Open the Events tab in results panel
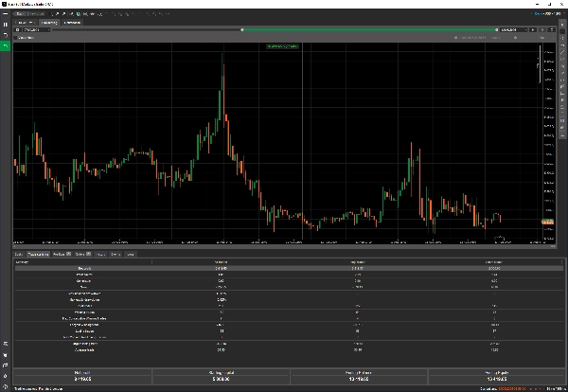568x392 pixels. coord(115,255)
